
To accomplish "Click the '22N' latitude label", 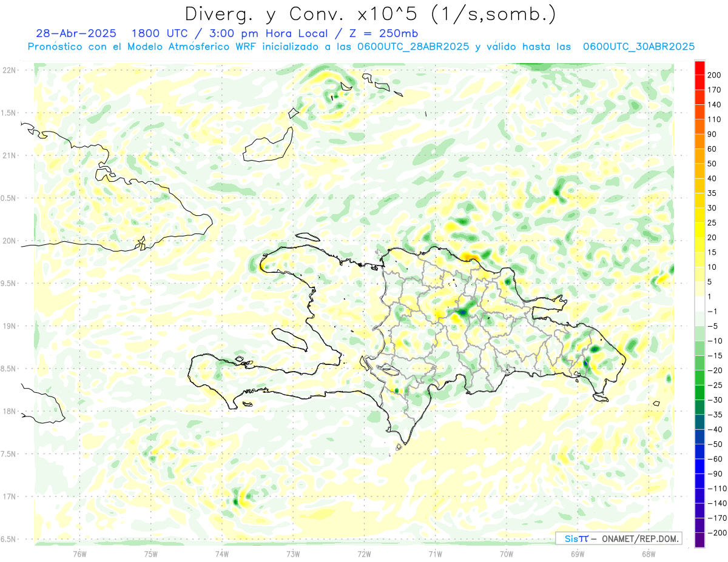I will [9, 70].
